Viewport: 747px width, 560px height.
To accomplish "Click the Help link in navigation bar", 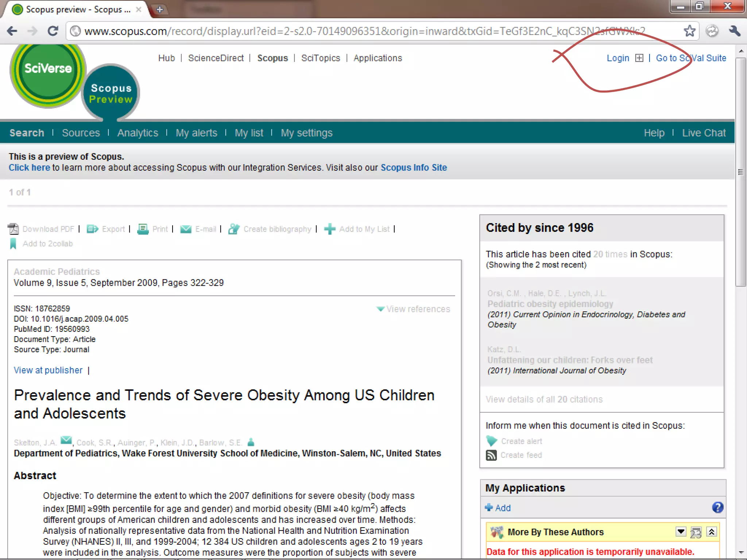I will 654,133.
